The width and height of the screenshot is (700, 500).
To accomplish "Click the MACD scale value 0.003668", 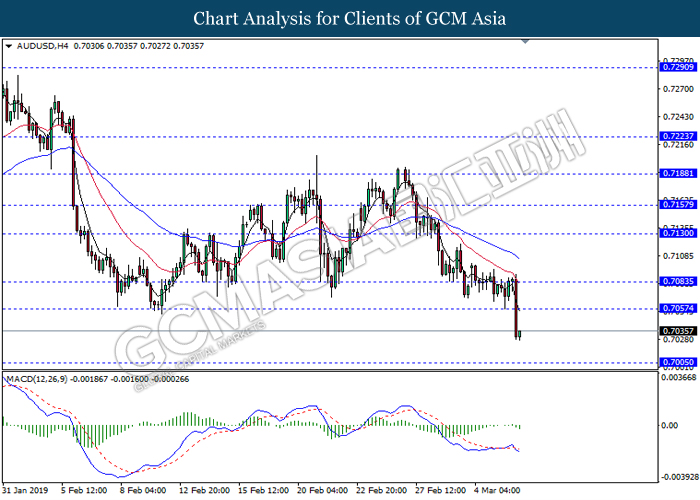I will pos(679,378).
